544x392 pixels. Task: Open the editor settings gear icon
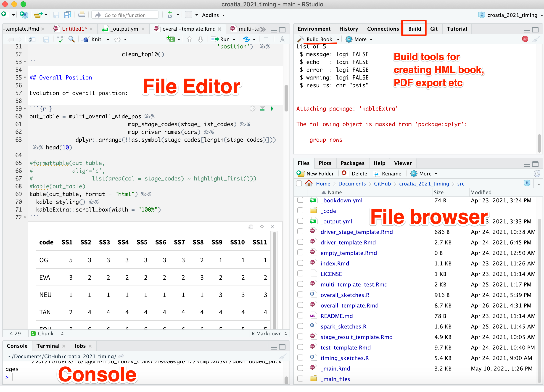coord(117,39)
